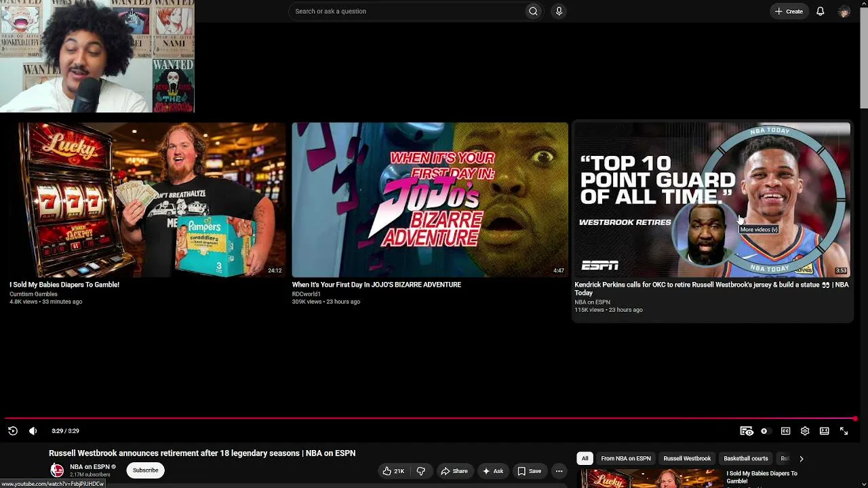This screenshot has width=868, height=488.
Task: Open NBA on ESPN channel avatar
Action: (57, 470)
